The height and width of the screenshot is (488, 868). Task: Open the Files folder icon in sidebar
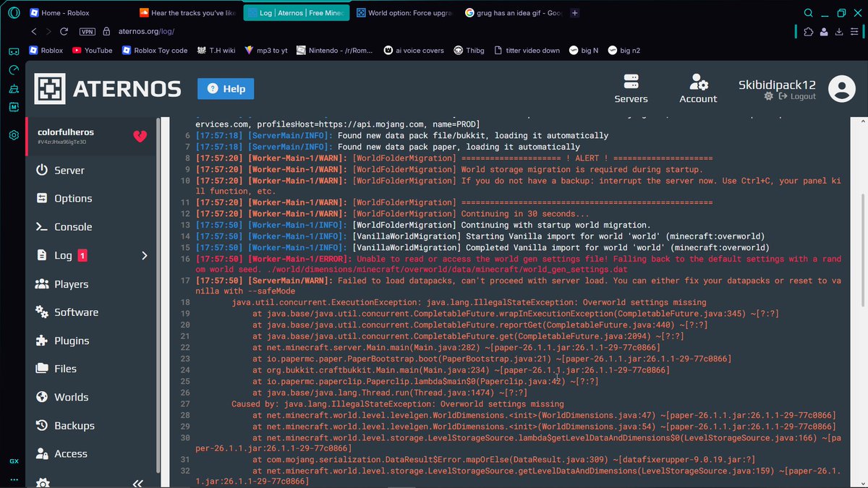(x=42, y=369)
